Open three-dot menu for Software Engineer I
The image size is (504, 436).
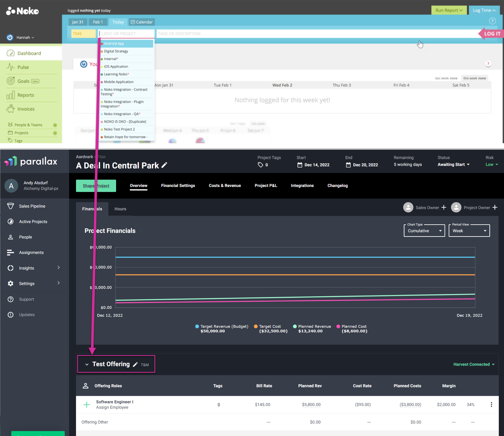pyautogui.click(x=491, y=404)
